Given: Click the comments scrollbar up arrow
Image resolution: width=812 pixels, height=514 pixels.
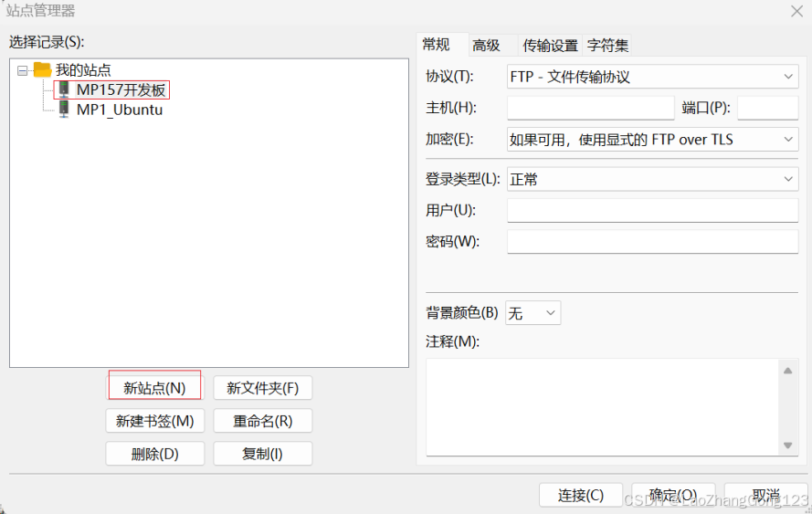Looking at the screenshot, I should pos(787,371).
